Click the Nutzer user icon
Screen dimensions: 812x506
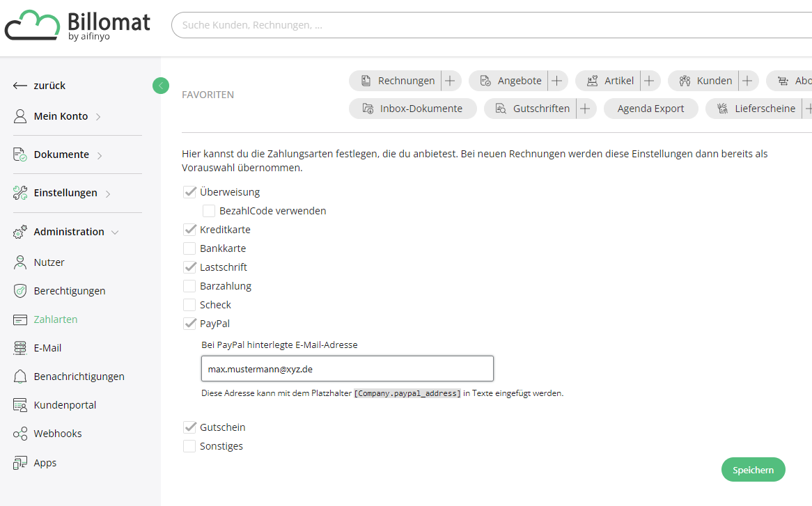(19, 262)
